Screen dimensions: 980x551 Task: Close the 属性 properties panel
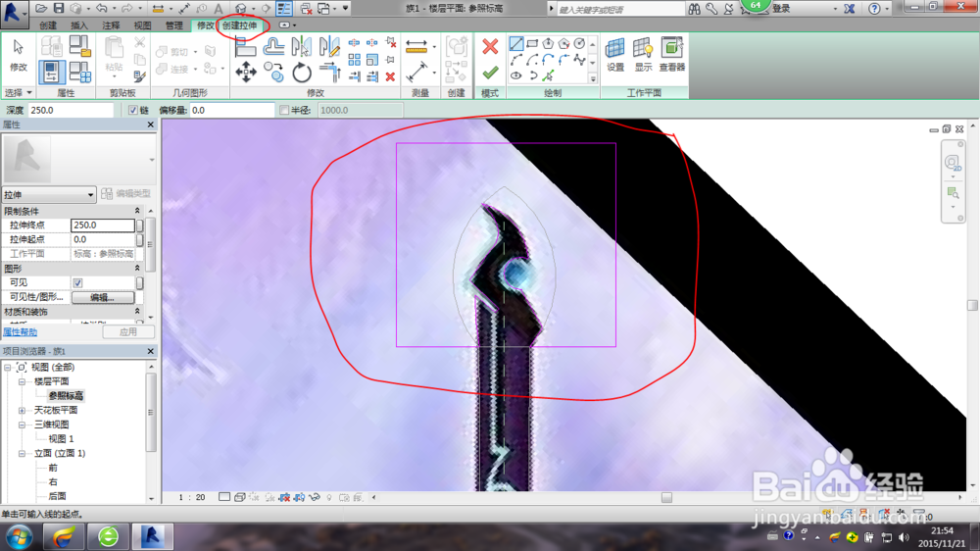(151, 125)
